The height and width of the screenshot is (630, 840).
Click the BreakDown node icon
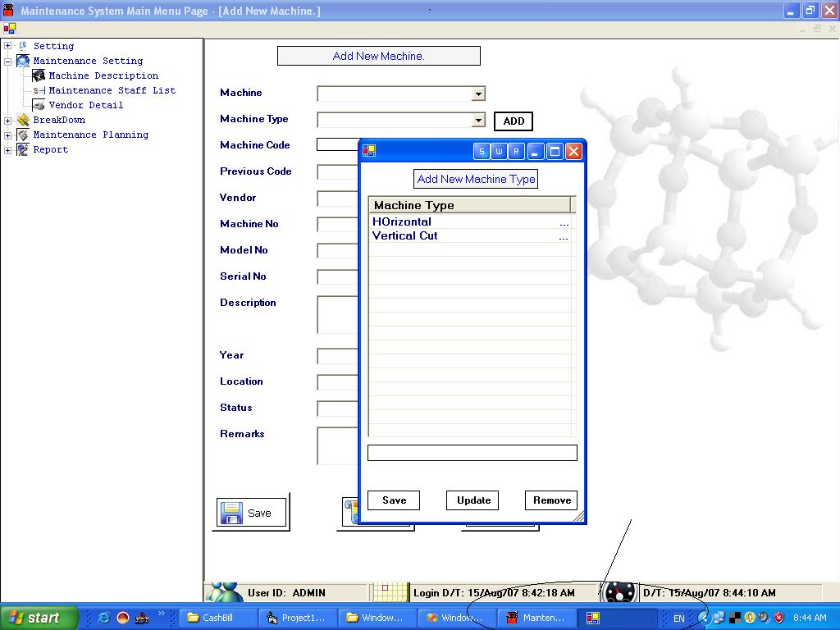[22, 120]
